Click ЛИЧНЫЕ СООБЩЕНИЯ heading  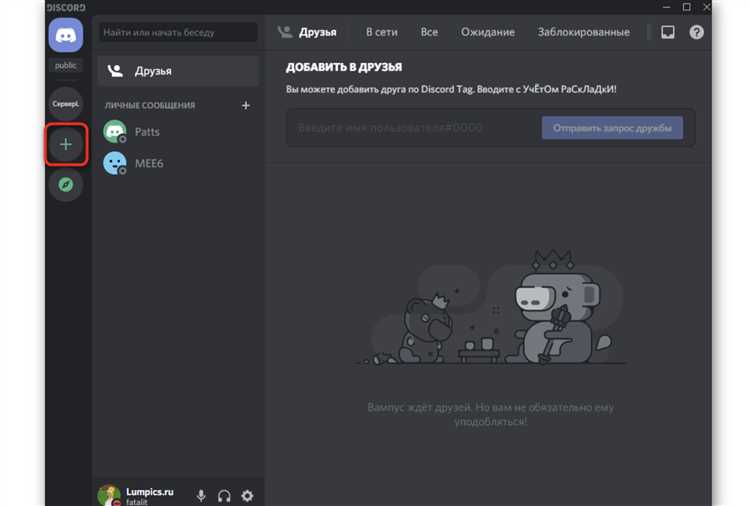tap(150, 105)
